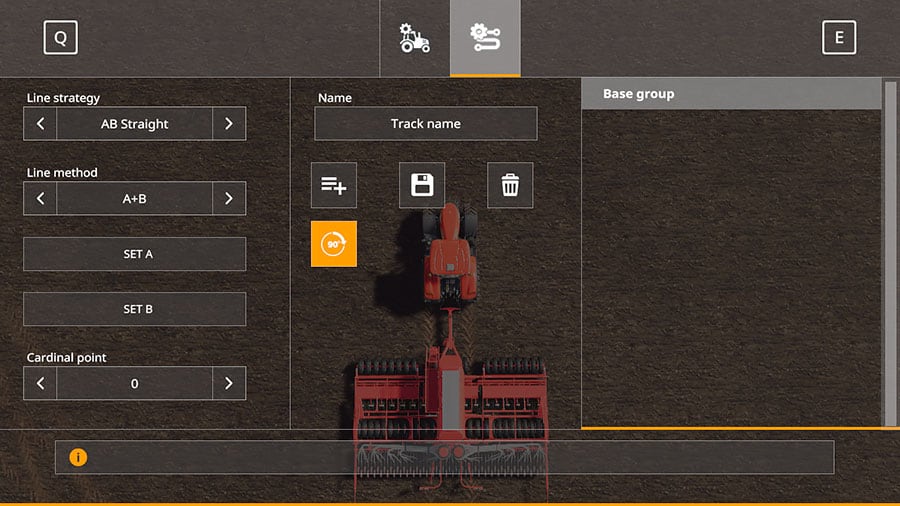Go to previous Line method
The image size is (900, 506).
[40, 198]
